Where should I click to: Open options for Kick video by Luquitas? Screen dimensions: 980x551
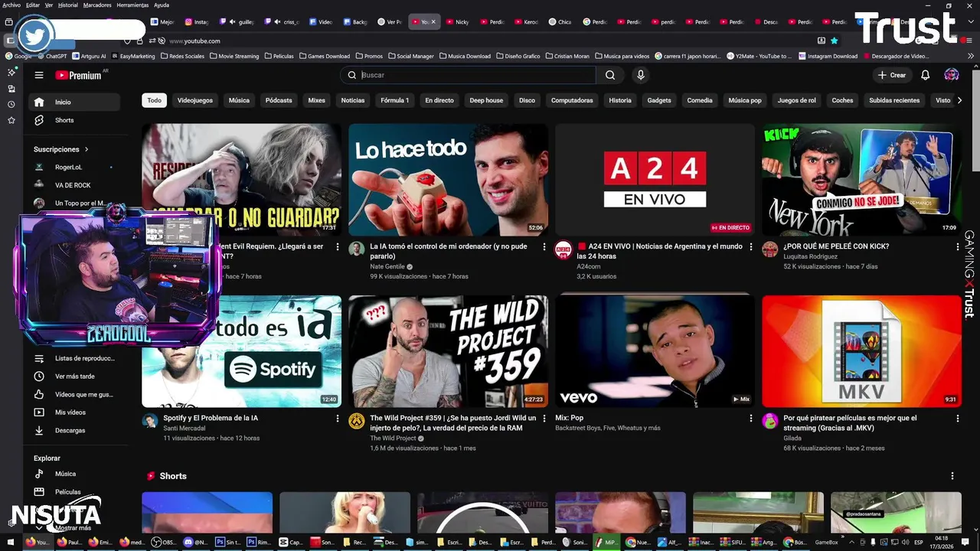click(957, 247)
